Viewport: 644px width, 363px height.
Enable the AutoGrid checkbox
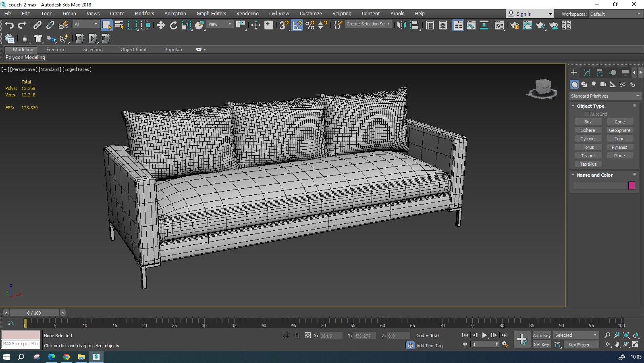pyautogui.click(x=587, y=114)
